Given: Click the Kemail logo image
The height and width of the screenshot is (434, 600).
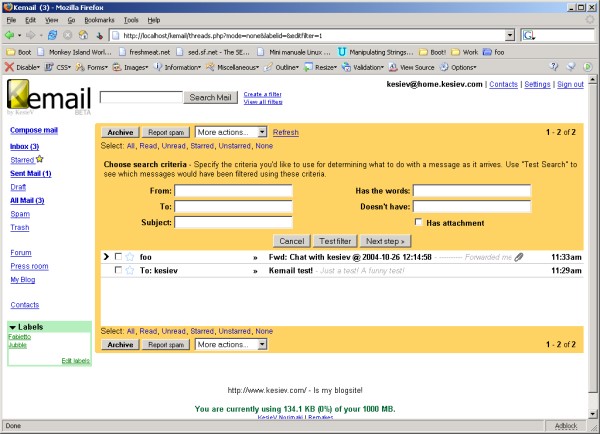Looking at the screenshot, I should 49,97.
